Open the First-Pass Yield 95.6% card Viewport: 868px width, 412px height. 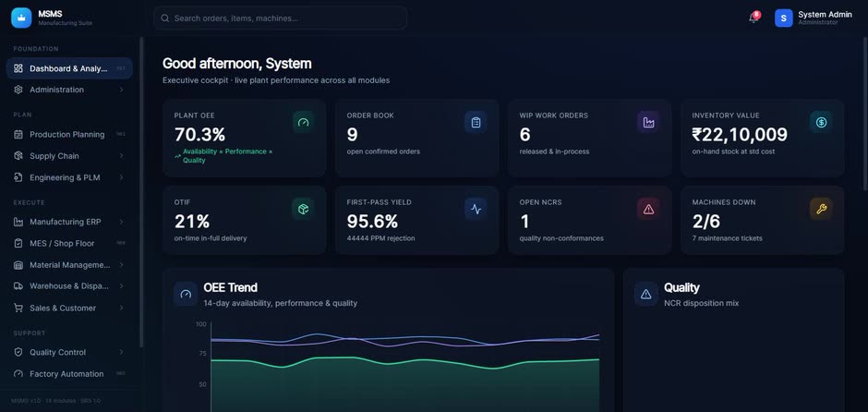416,220
